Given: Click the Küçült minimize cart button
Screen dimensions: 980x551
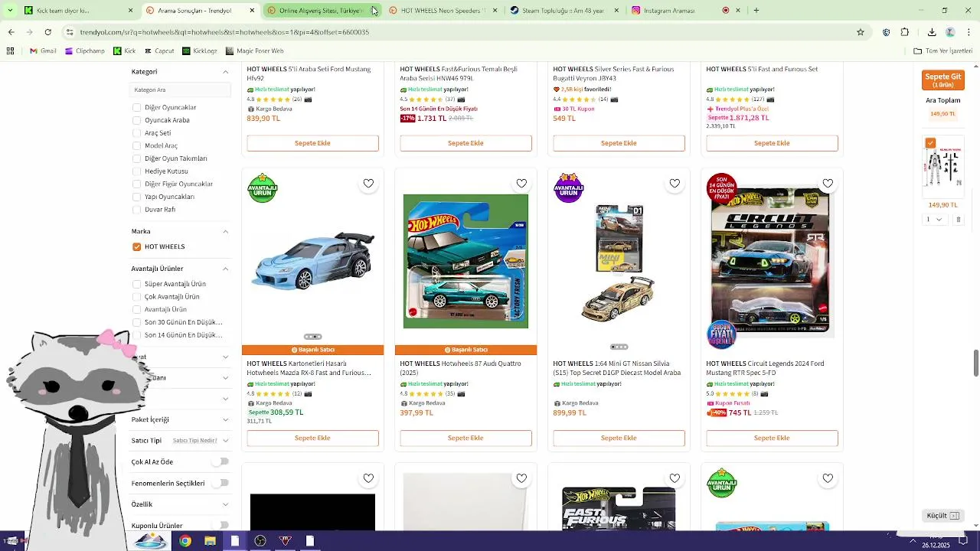Looking at the screenshot, I should click(943, 516).
